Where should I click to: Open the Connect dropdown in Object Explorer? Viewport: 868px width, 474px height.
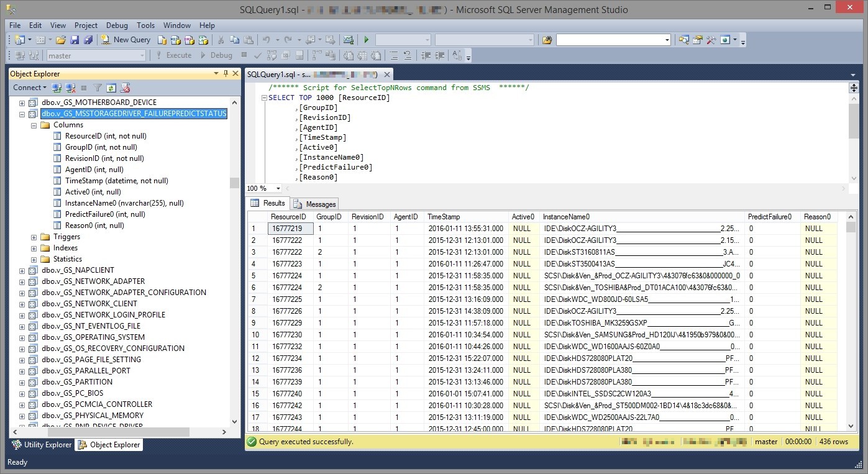(x=29, y=88)
